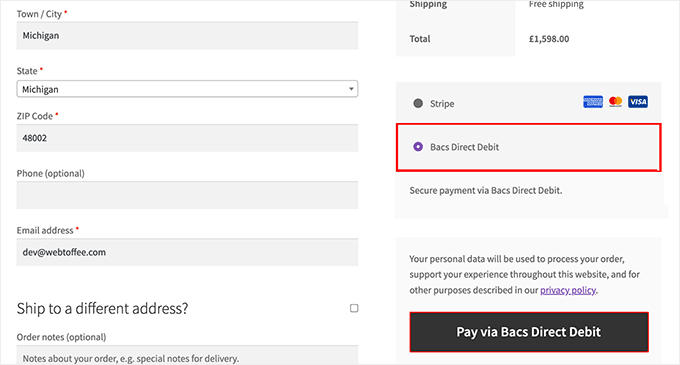Click the Stripe payment method label
The image size is (680, 365).
tap(442, 104)
